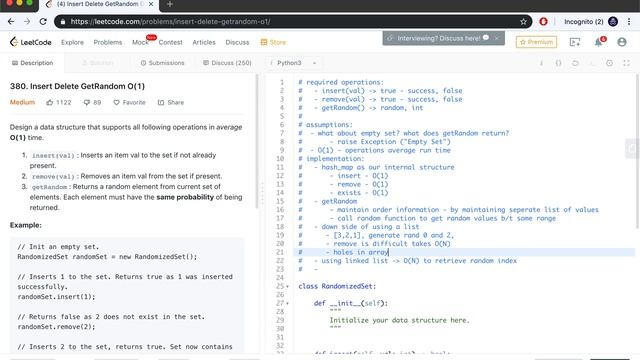
Task: Open a new browser tab with plus
Action: (x=170, y=4)
